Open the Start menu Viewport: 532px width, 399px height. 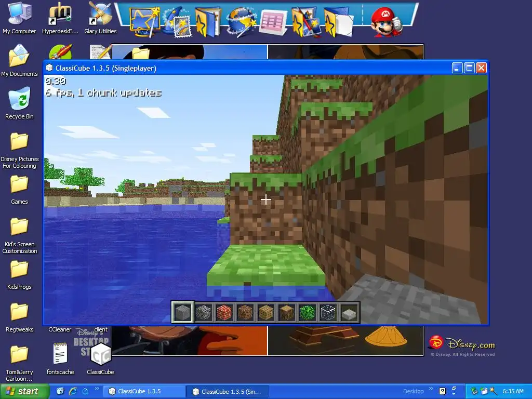pos(24,392)
